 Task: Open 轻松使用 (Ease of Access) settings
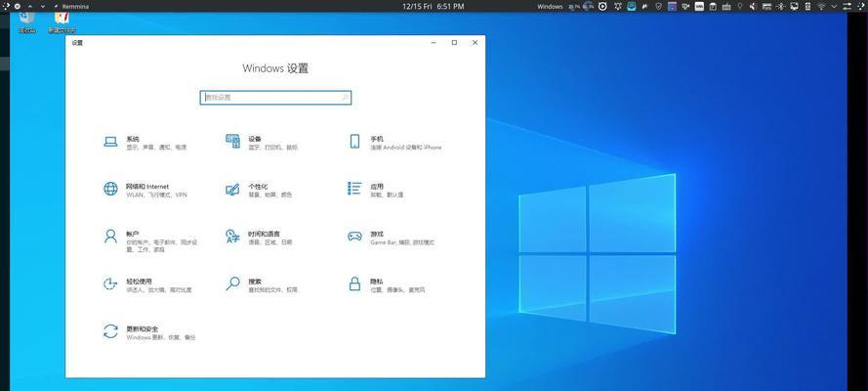pyautogui.click(x=147, y=285)
